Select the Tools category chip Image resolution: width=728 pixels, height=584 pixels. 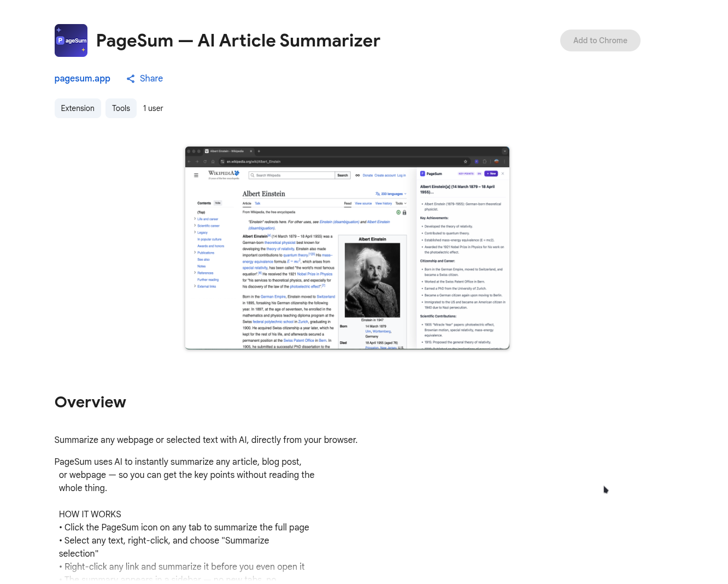[121, 108]
